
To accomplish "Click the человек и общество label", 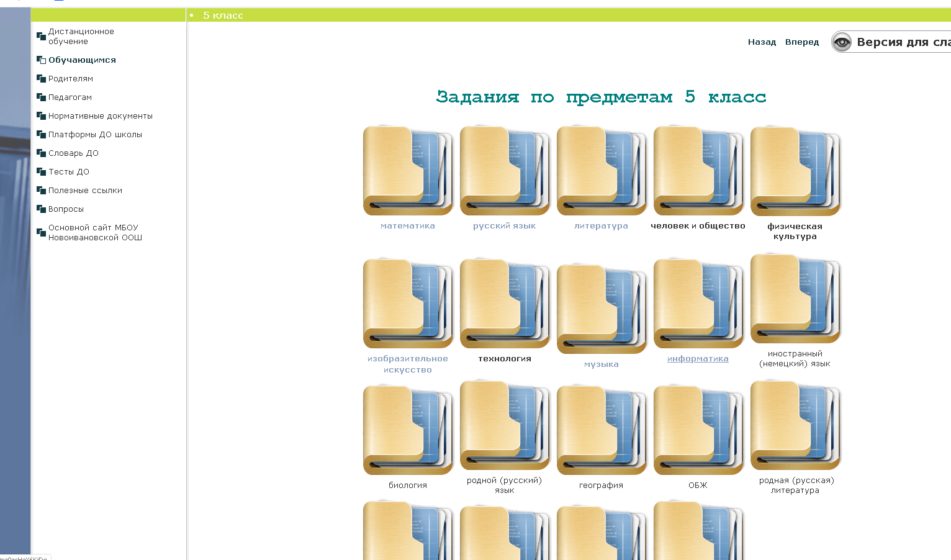I will pyautogui.click(x=698, y=226).
